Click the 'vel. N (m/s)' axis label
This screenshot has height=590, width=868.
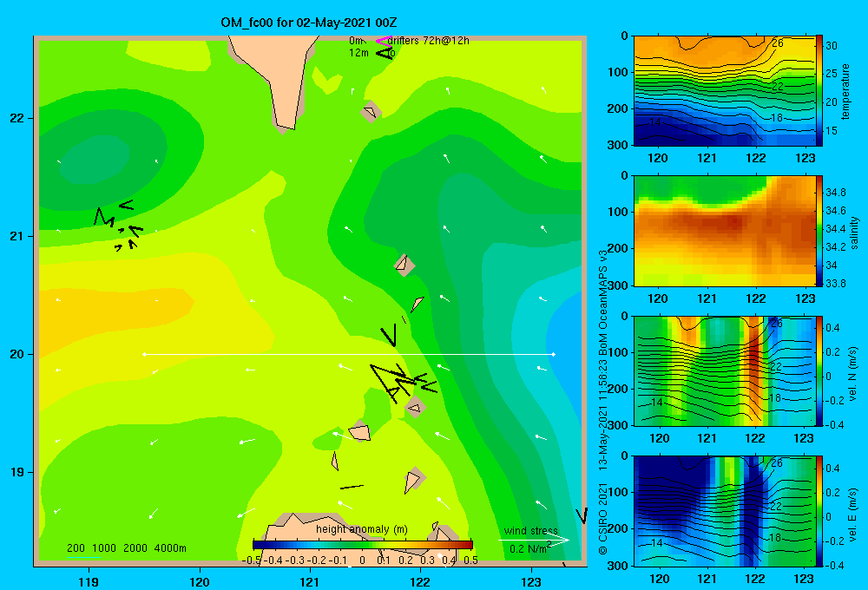click(x=853, y=374)
